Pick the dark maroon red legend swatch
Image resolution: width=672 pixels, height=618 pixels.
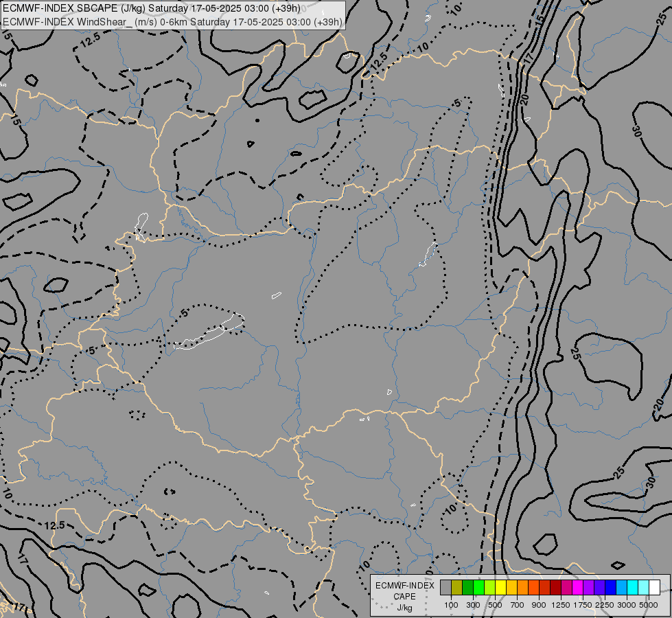tap(555, 587)
